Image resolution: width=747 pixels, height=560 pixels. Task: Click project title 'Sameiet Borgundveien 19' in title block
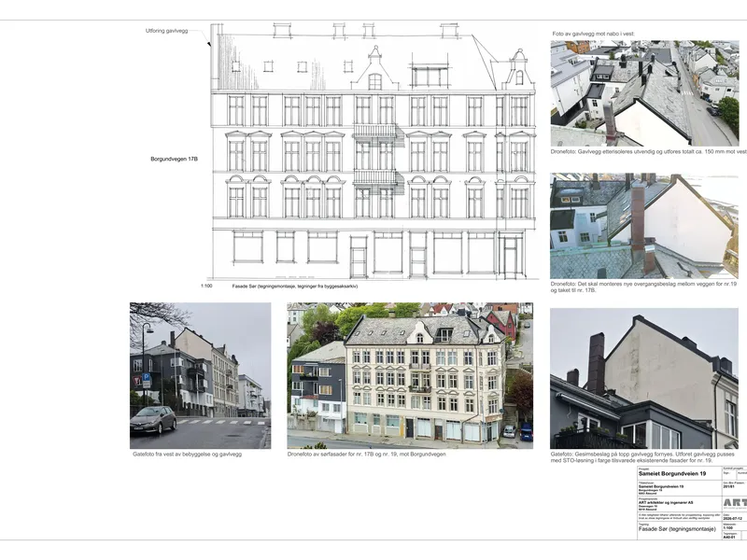(x=672, y=474)
